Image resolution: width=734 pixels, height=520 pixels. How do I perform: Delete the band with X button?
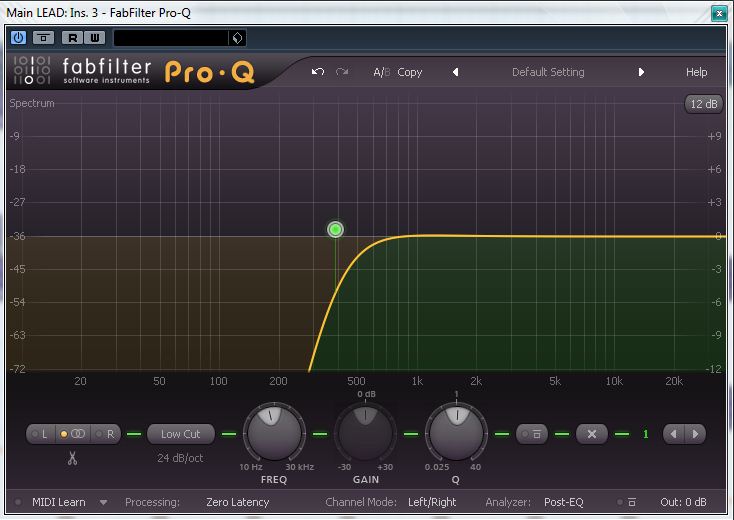tap(592, 434)
